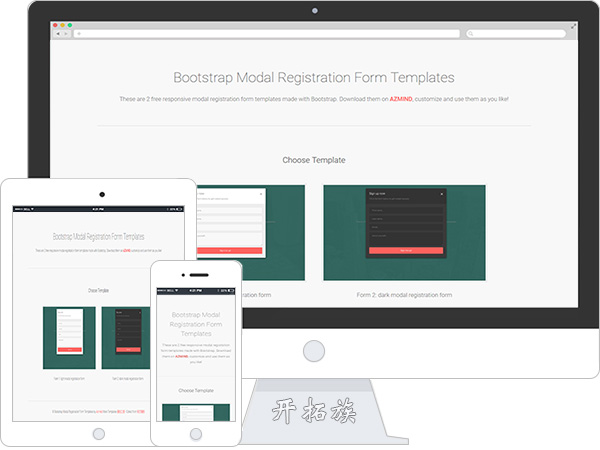
Task: Close the dark modal with its X icon
Action: tap(442, 194)
